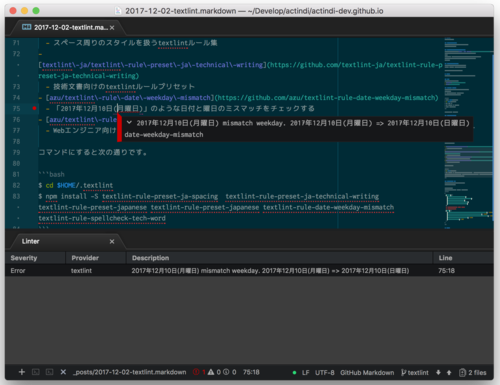Click the _posts file path in the status bar
This screenshot has height=385, width=500.
tap(130, 372)
